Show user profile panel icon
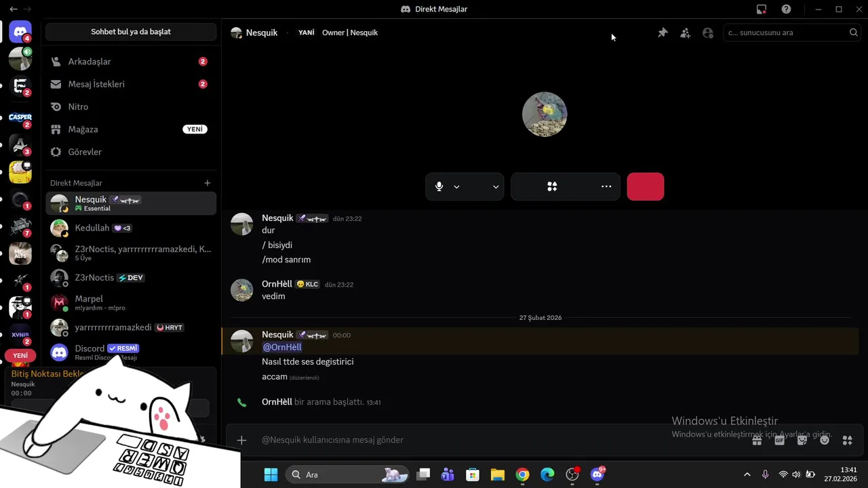Screen dimensions: 868x488 708,33
